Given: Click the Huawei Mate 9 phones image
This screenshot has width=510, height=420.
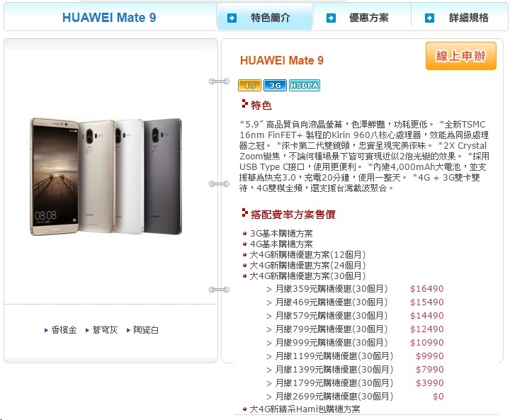Looking at the screenshot, I should 106,176.
